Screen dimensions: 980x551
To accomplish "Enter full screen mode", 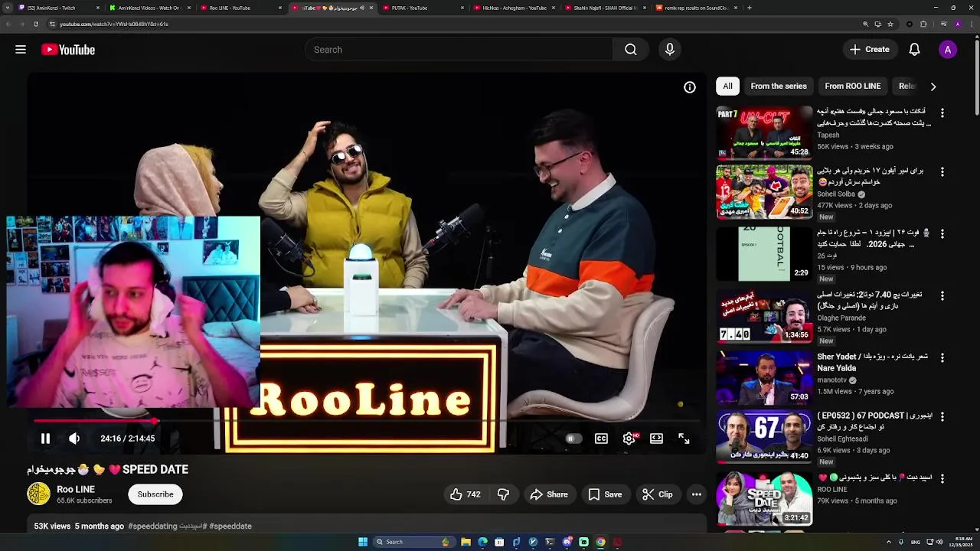I will click(684, 439).
